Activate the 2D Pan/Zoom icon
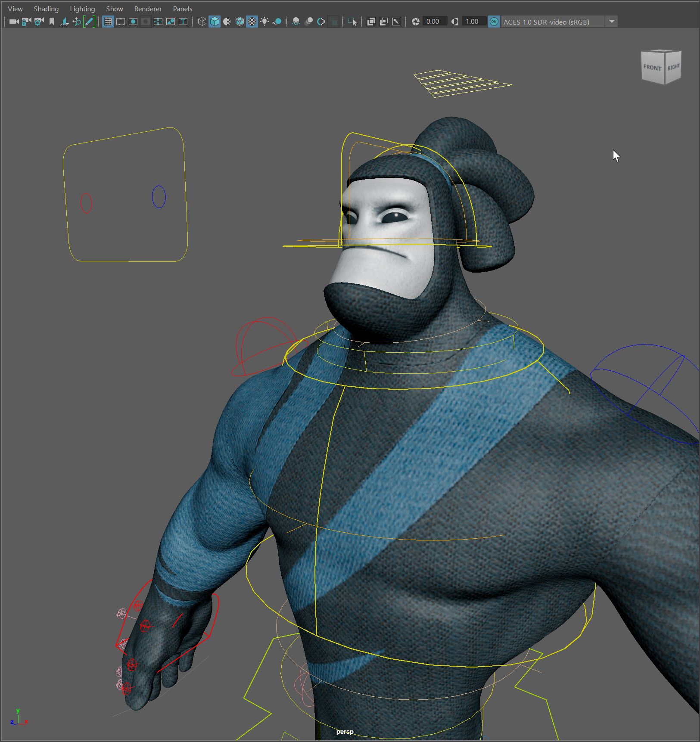The width and height of the screenshot is (700, 742). click(x=77, y=22)
